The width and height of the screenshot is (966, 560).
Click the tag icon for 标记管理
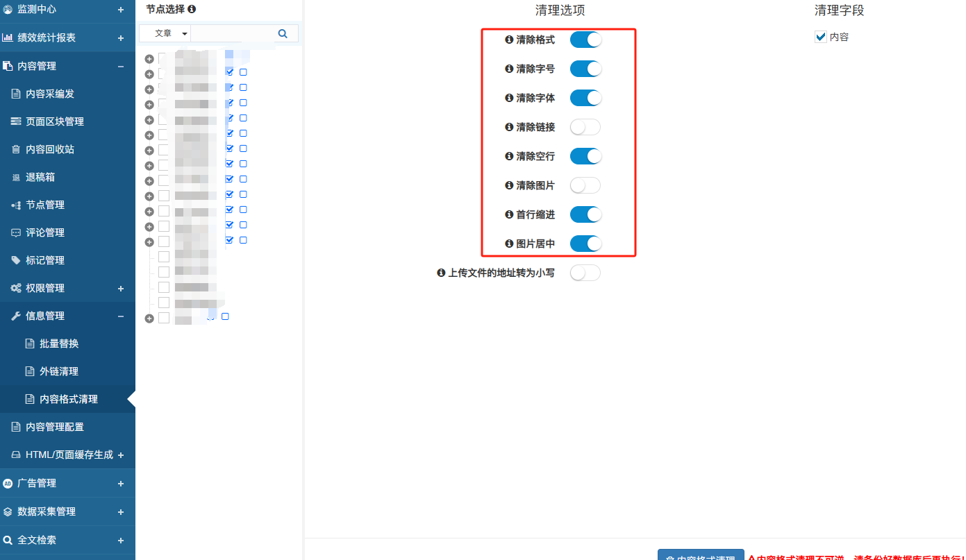[x=16, y=260]
